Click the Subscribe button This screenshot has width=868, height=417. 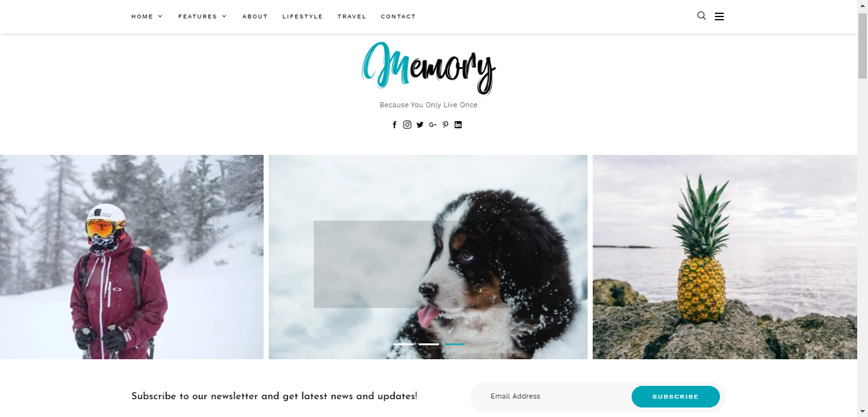point(675,397)
